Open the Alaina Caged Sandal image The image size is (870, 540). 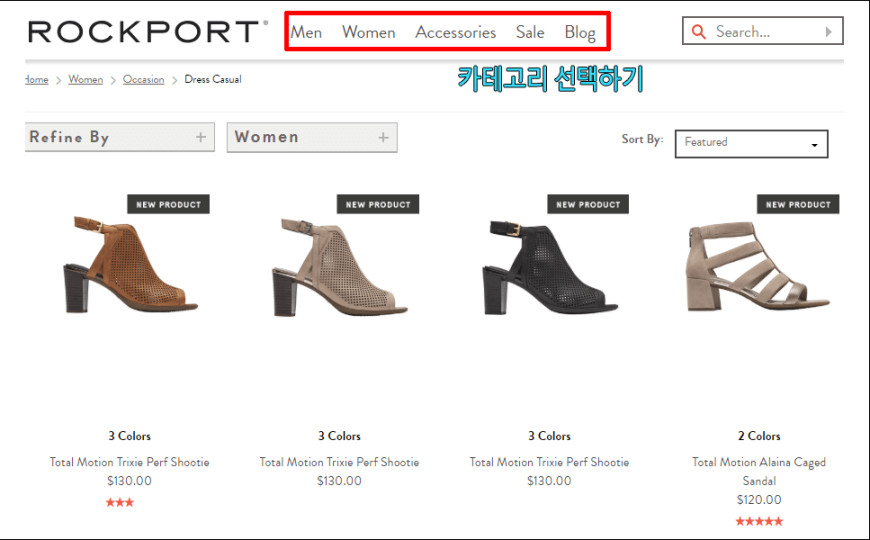(x=758, y=266)
